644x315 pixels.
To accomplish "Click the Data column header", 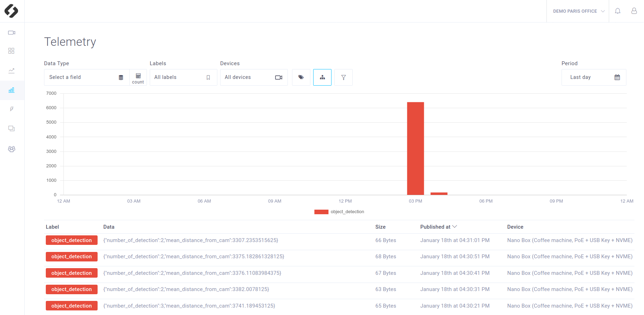I will click(109, 227).
